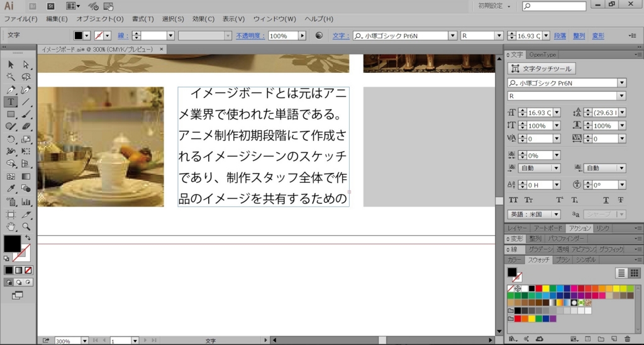Select the Type tool in the toolbox

click(x=11, y=102)
